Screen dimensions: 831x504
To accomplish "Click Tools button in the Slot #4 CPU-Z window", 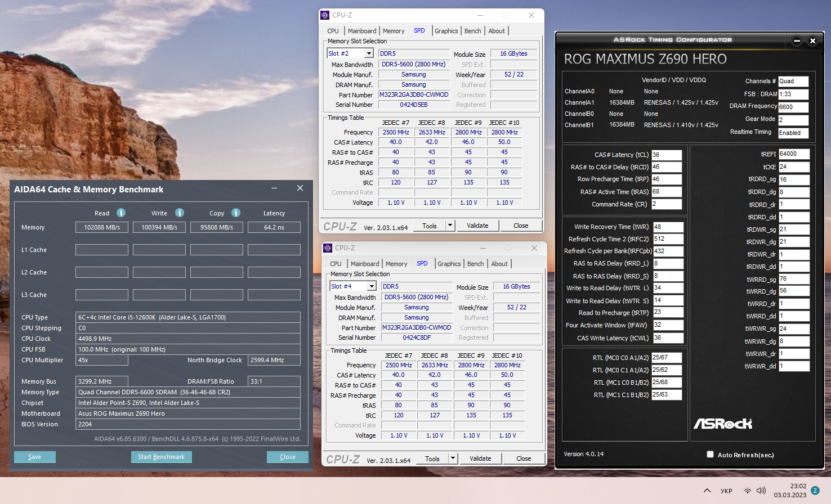I will pos(432,458).
